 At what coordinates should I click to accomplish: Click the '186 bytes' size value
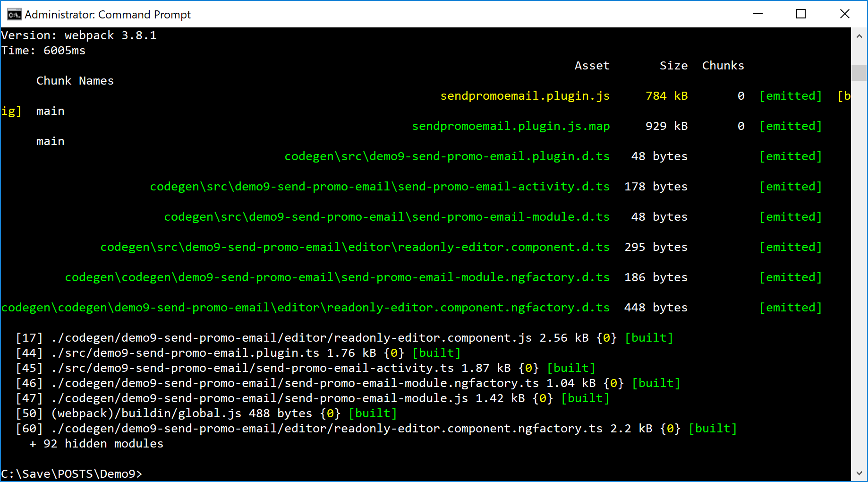click(656, 277)
